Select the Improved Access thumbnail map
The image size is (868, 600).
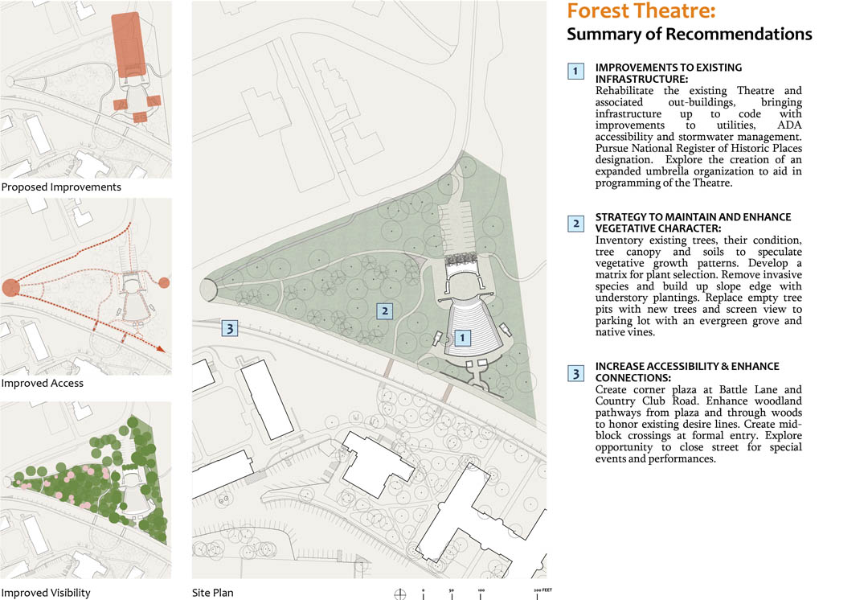[x=86, y=286]
